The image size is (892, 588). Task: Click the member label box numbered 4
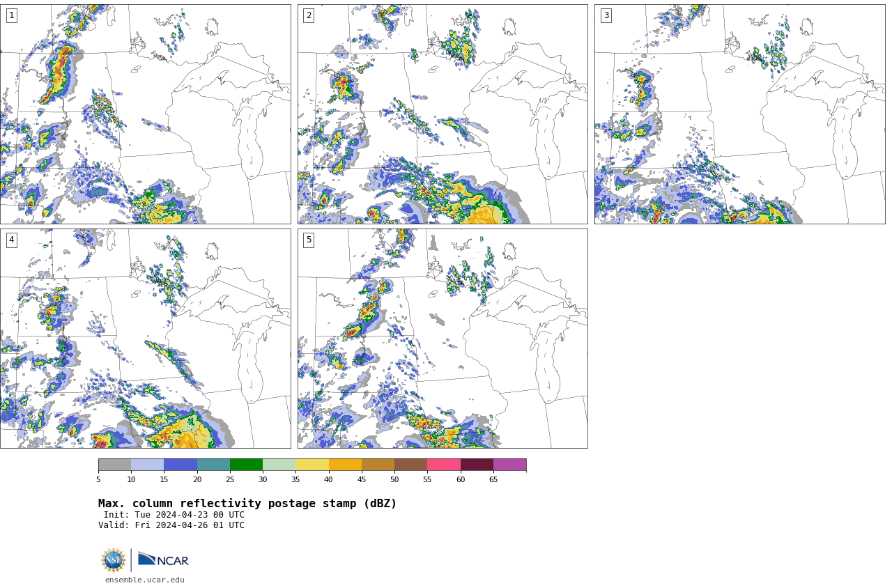click(11, 240)
